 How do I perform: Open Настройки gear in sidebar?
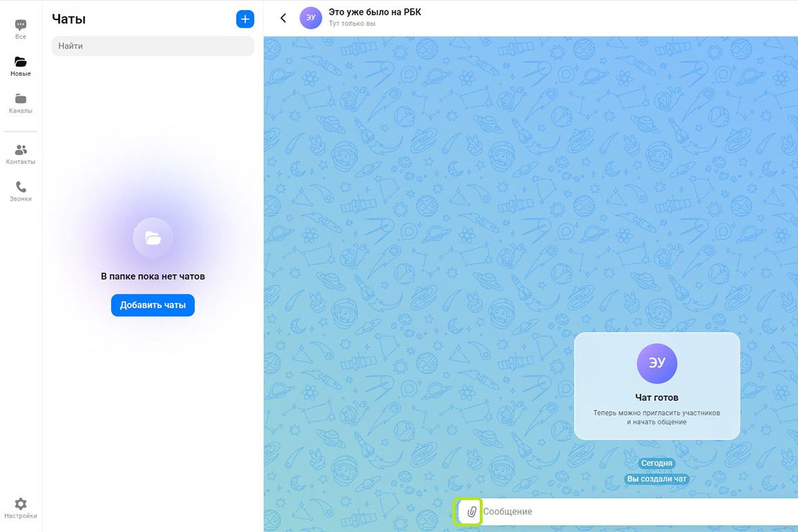click(x=21, y=509)
